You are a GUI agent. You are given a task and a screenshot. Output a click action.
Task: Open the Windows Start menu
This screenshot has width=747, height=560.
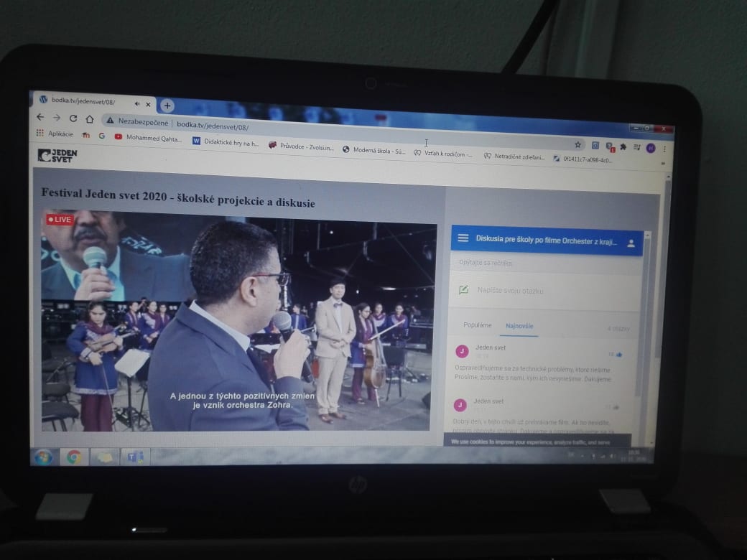tap(43, 457)
